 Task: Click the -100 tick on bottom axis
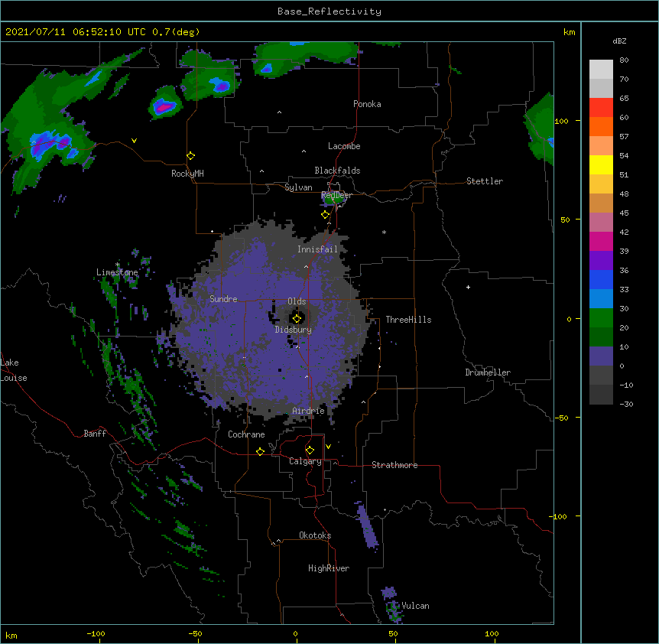(96, 633)
